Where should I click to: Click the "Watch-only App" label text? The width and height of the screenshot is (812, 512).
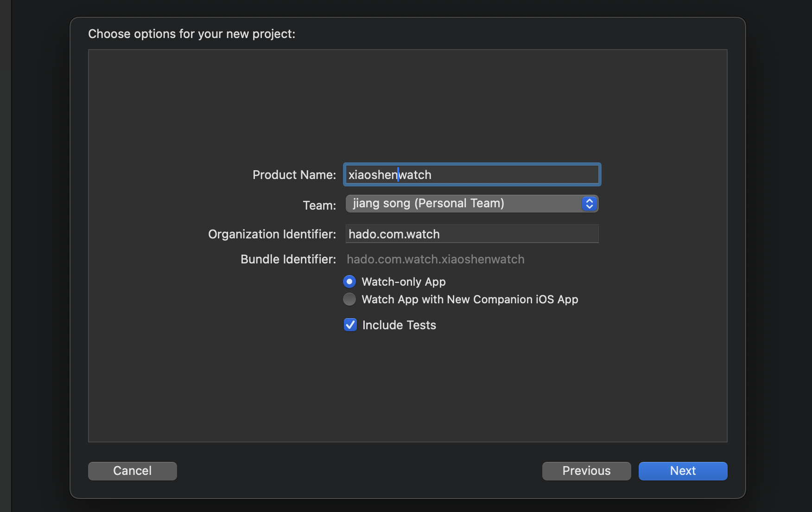click(x=403, y=282)
